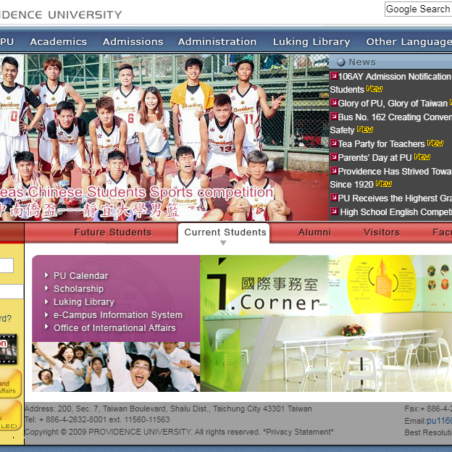452x452 pixels.
Task: Switch to the Visitors tab
Action: pos(382,232)
